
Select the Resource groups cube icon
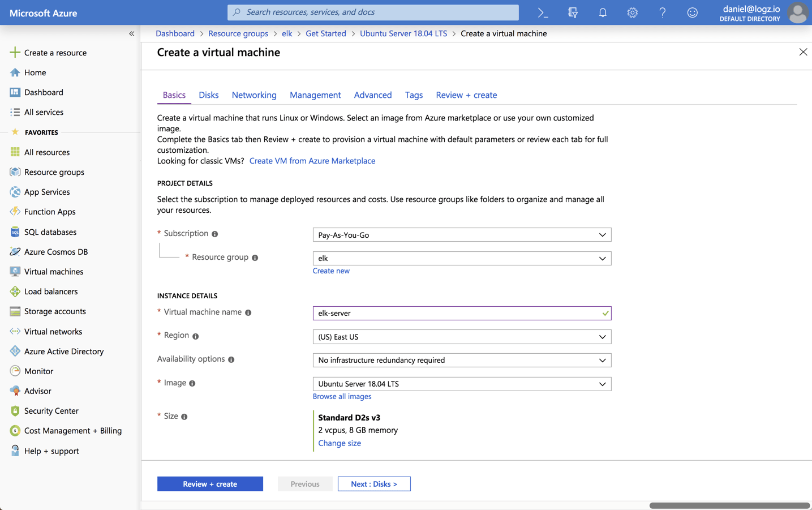click(x=15, y=172)
